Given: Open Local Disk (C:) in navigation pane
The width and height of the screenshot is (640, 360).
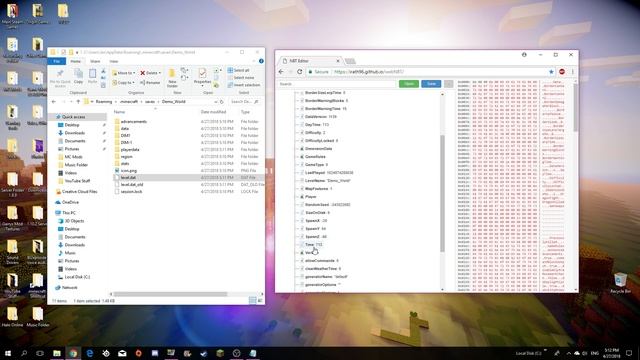Looking at the screenshot, I should click(x=77, y=277).
